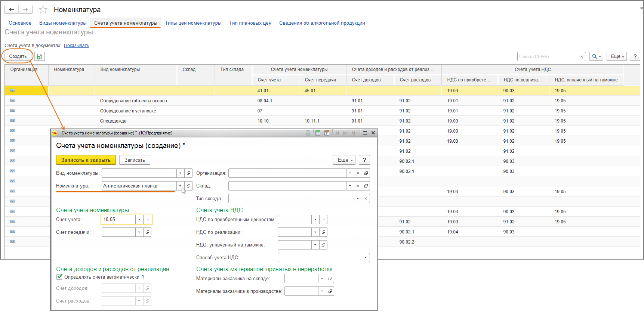Open Вид номенклатуры item with open button

[188, 173]
